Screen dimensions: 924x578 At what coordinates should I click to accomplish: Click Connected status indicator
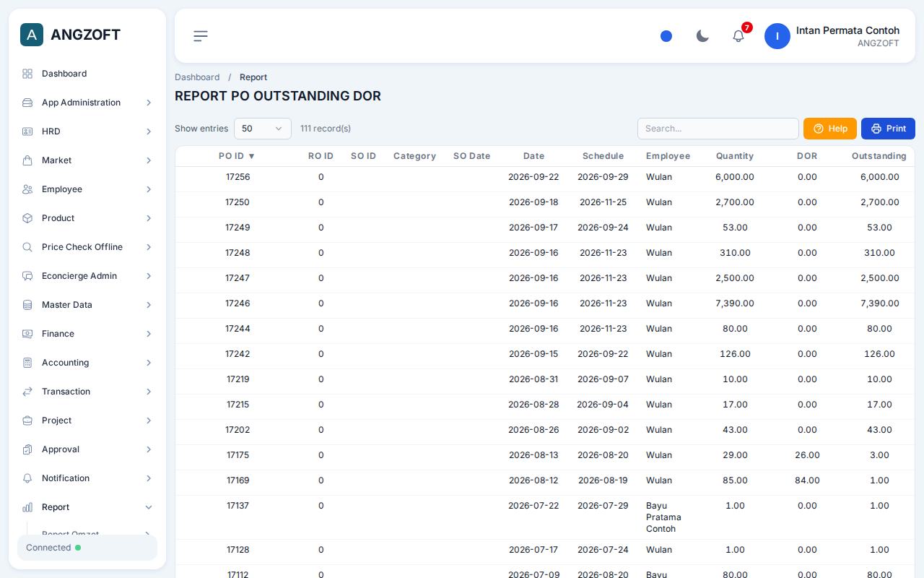coord(87,548)
